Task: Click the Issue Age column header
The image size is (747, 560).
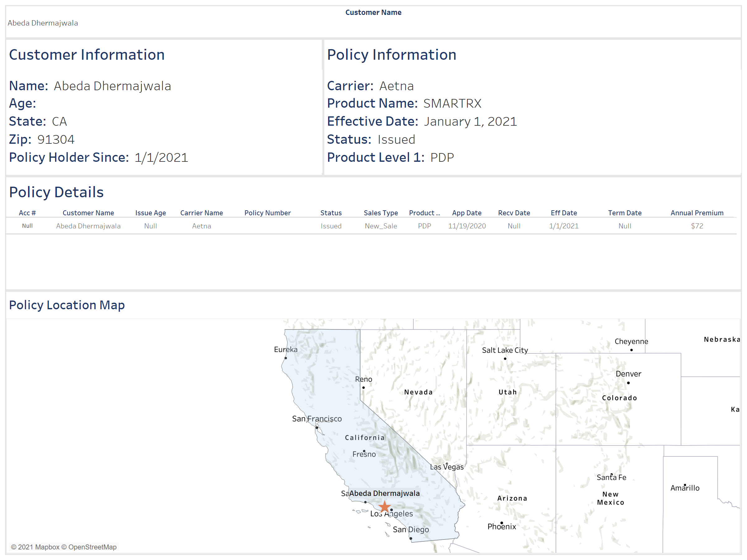Action: (150, 213)
